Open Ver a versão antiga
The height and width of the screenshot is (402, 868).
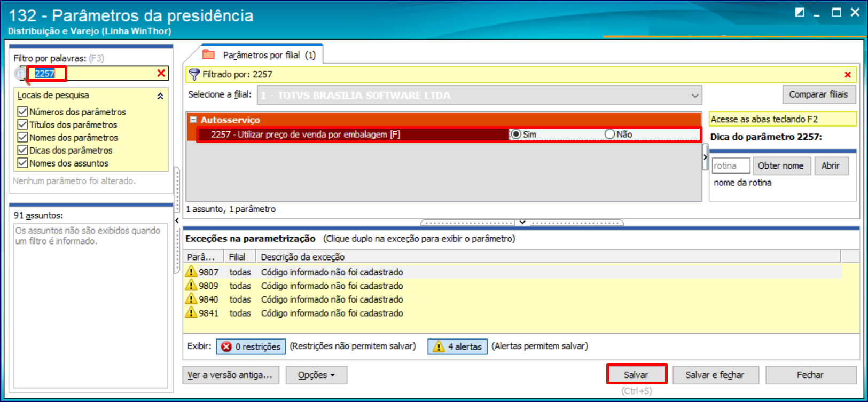tap(230, 375)
